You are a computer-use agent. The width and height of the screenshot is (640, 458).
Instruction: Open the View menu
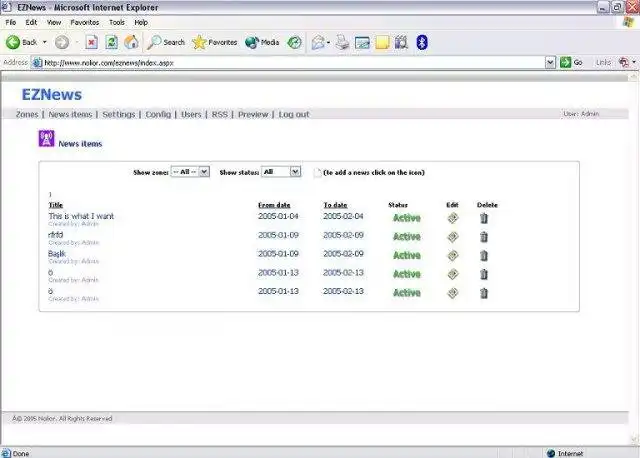point(54,22)
